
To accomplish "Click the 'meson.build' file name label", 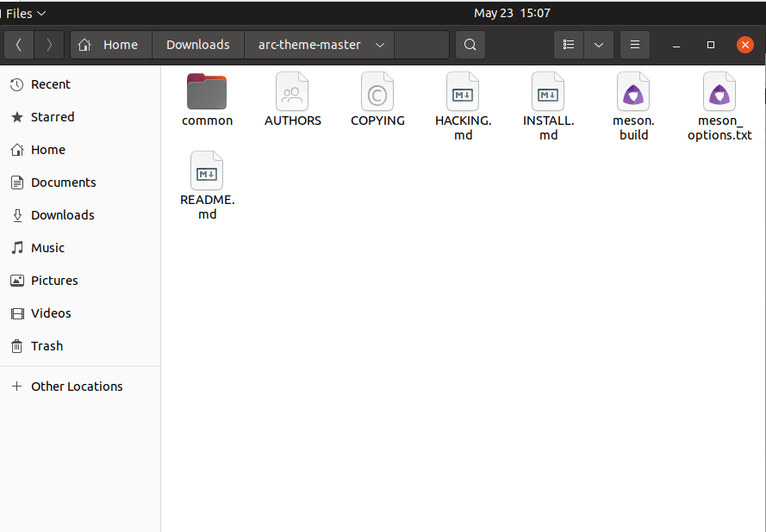I will pos(633,128).
